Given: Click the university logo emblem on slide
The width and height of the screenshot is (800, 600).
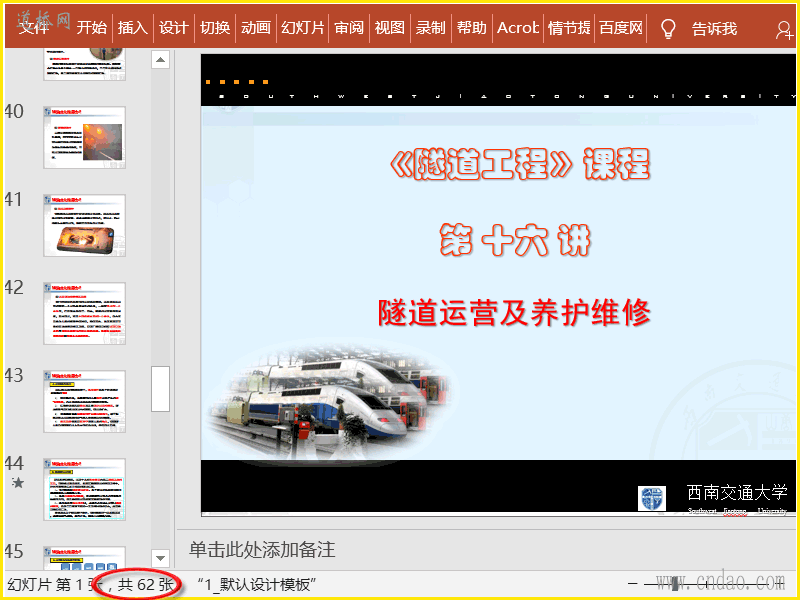Looking at the screenshot, I should point(652,498).
